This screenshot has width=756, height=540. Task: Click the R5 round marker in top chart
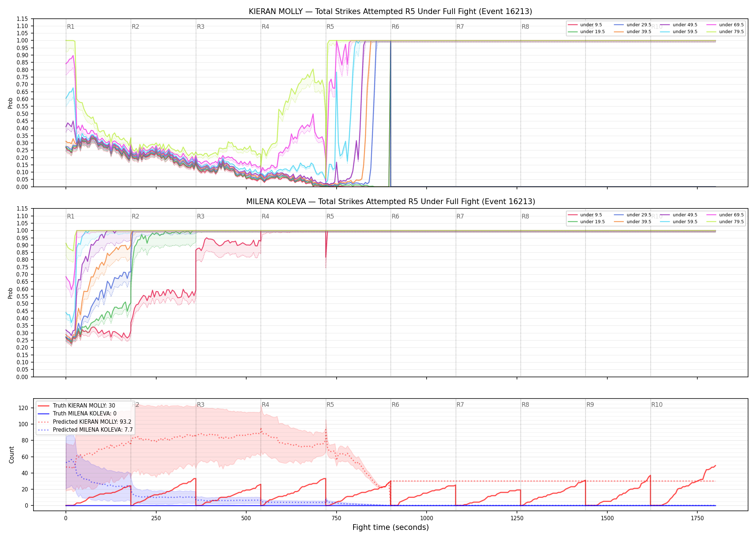330,27
